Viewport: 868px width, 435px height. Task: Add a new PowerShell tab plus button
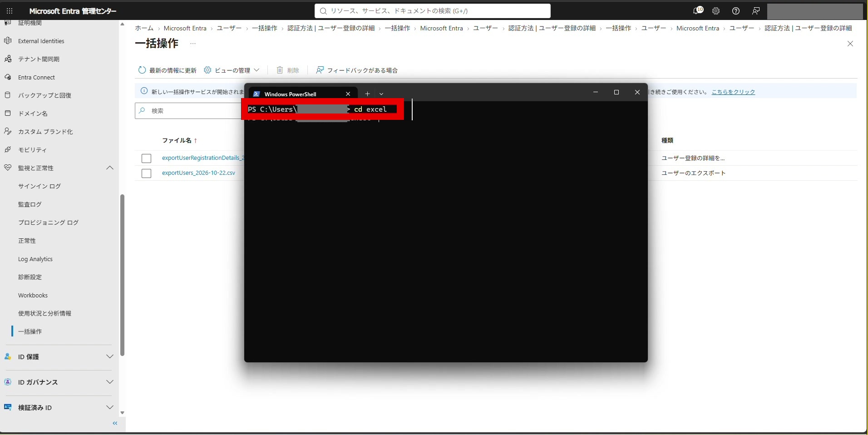click(x=367, y=94)
